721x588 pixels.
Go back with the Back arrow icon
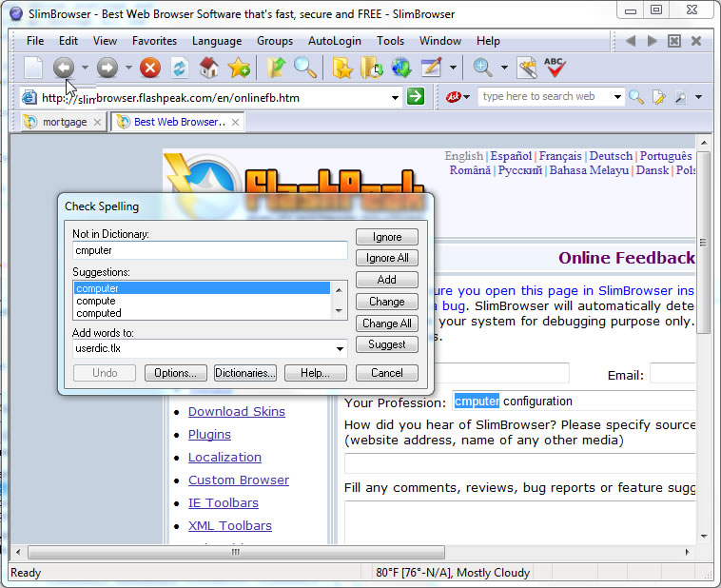64,69
